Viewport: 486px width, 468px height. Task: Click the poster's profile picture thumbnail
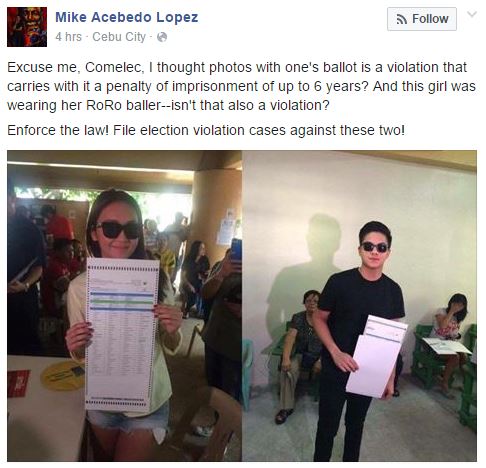tap(27, 27)
